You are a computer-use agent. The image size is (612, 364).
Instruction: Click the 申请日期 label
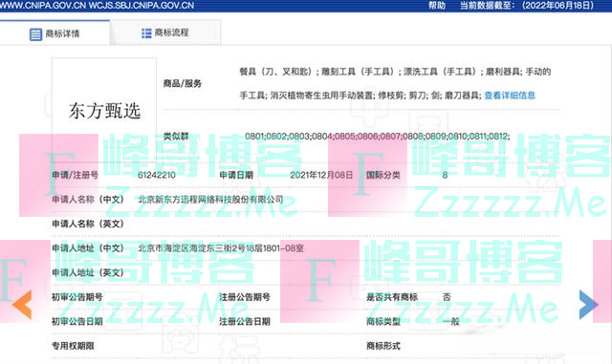coord(236,175)
